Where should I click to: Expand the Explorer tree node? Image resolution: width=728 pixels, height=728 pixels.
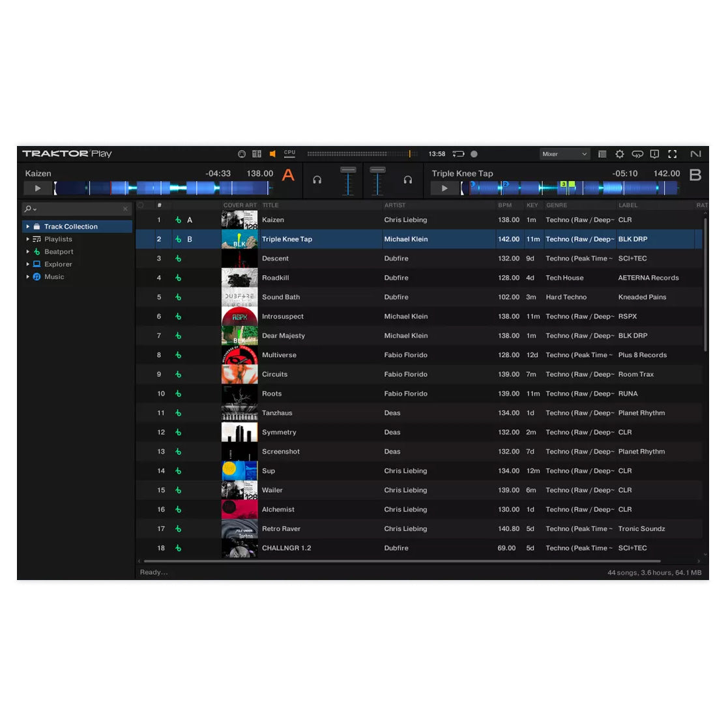tap(28, 264)
